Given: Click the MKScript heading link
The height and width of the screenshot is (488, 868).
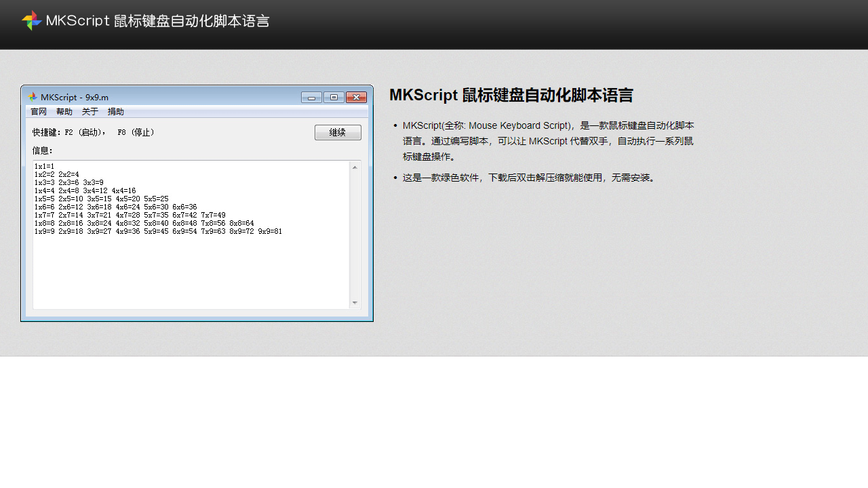Looking at the screenshot, I should point(511,95).
